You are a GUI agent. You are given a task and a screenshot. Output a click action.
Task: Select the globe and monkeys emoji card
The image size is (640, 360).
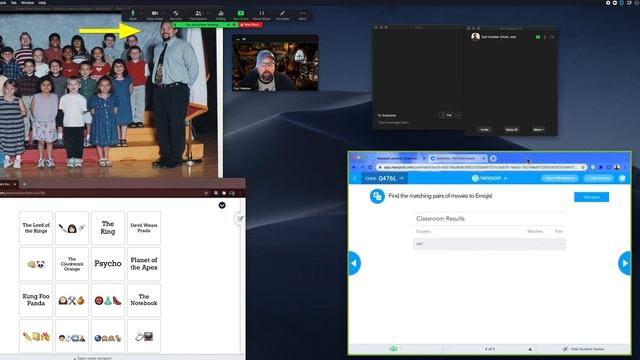(x=108, y=336)
